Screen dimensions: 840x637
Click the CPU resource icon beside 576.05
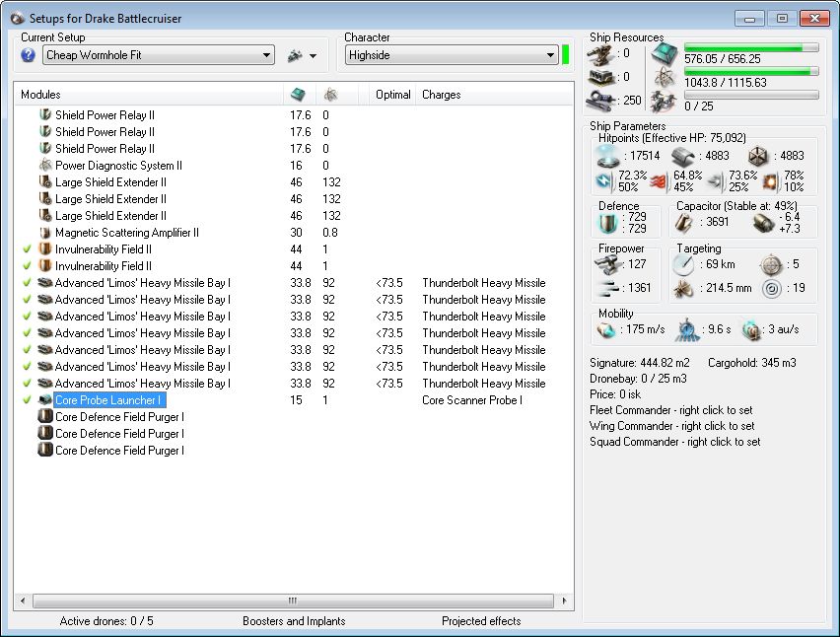(665, 54)
